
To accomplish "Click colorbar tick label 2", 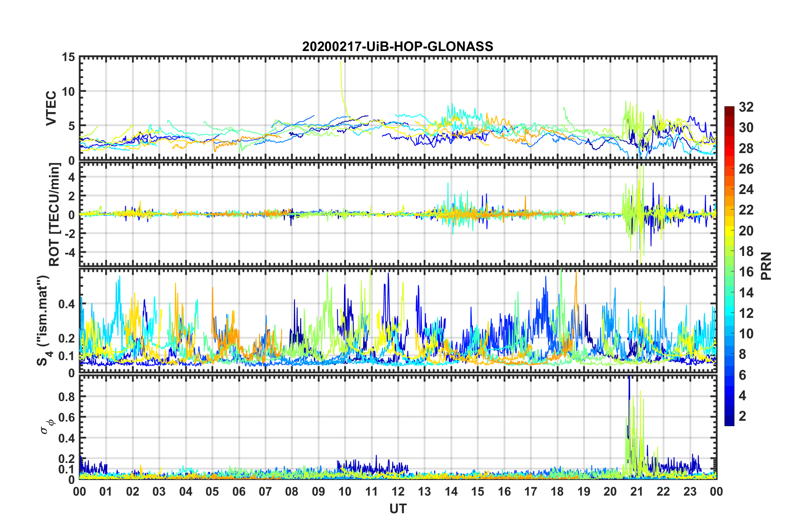I will (742, 416).
